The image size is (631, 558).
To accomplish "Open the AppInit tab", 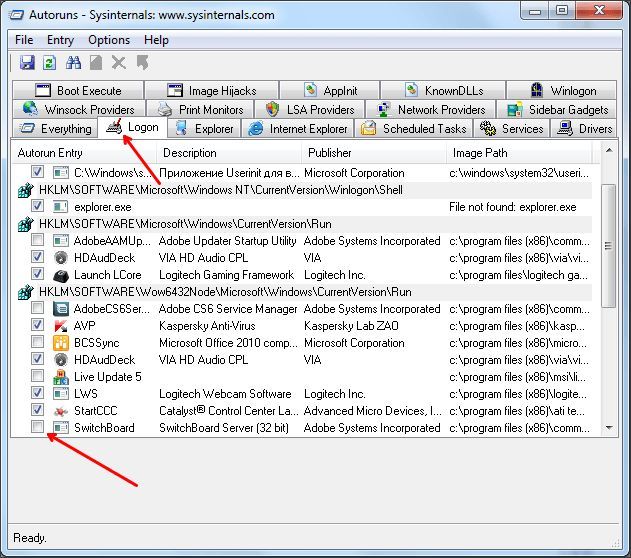I will [x=330, y=91].
